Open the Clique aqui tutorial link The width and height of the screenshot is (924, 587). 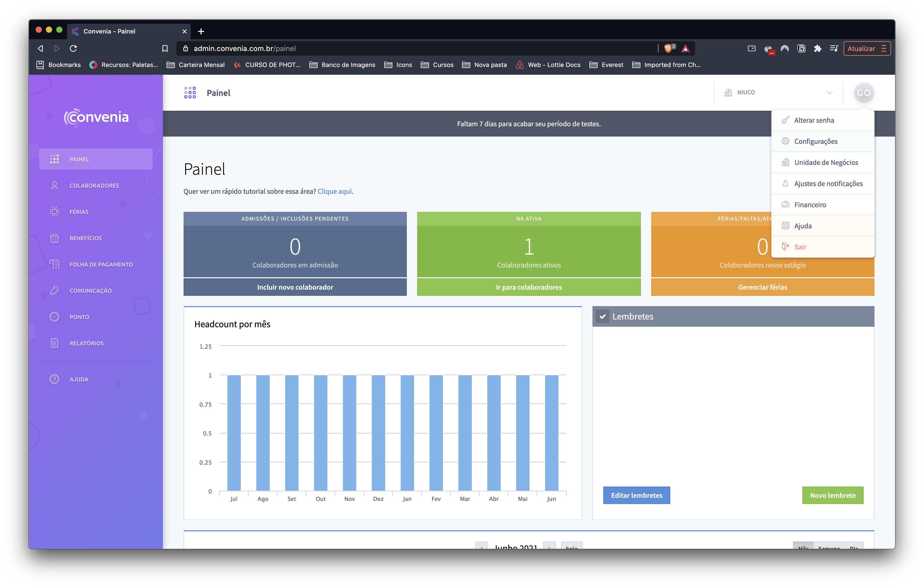(335, 191)
